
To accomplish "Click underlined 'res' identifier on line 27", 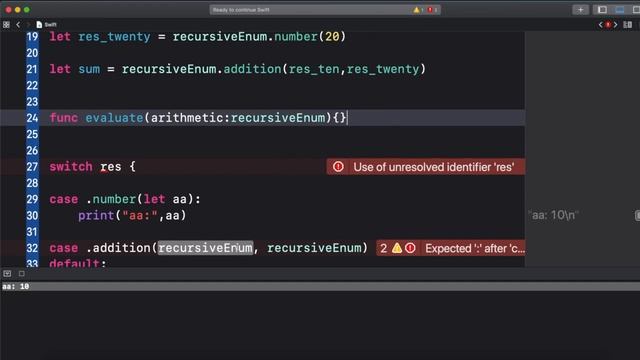I will point(111,167).
